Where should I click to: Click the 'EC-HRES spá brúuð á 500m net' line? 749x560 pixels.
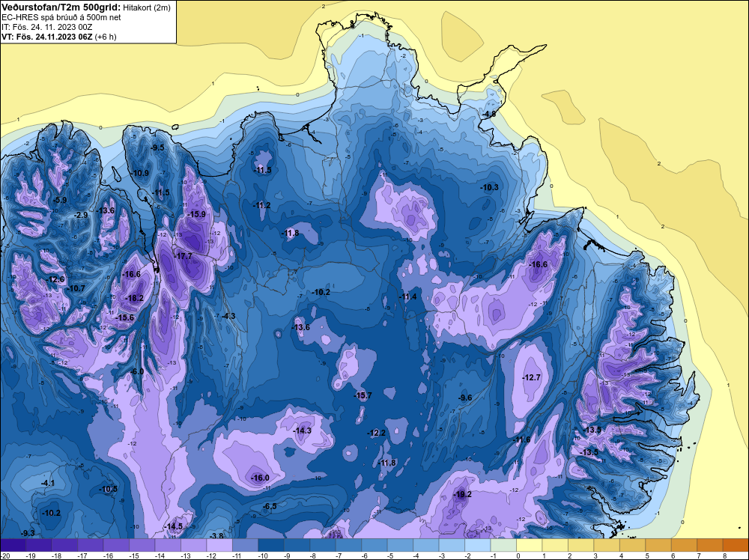click(61, 17)
